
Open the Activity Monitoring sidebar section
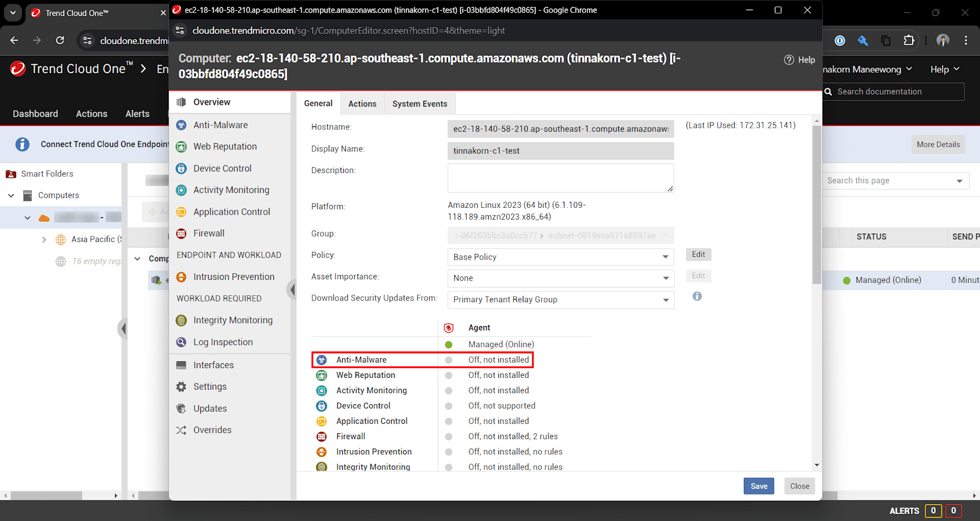point(231,190)
